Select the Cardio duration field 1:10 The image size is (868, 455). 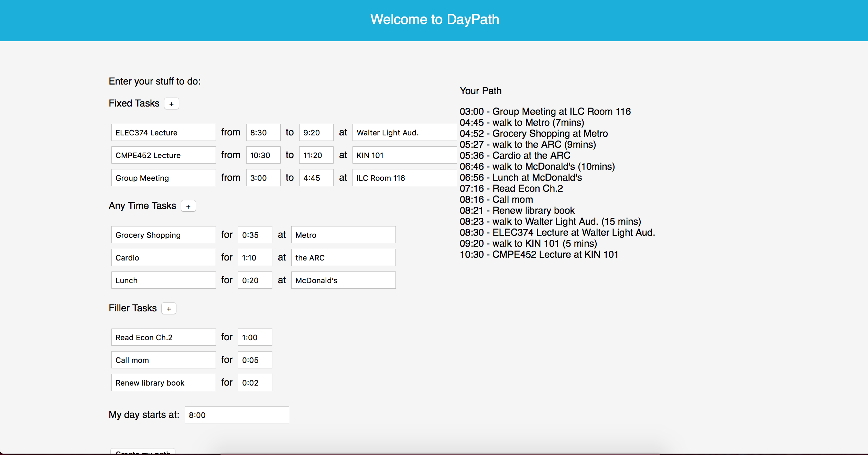(x=255, y=258)
